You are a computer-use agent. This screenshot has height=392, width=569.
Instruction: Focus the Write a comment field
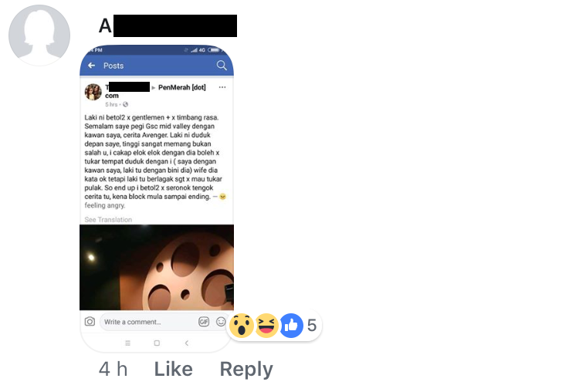(x=148, y=322)
